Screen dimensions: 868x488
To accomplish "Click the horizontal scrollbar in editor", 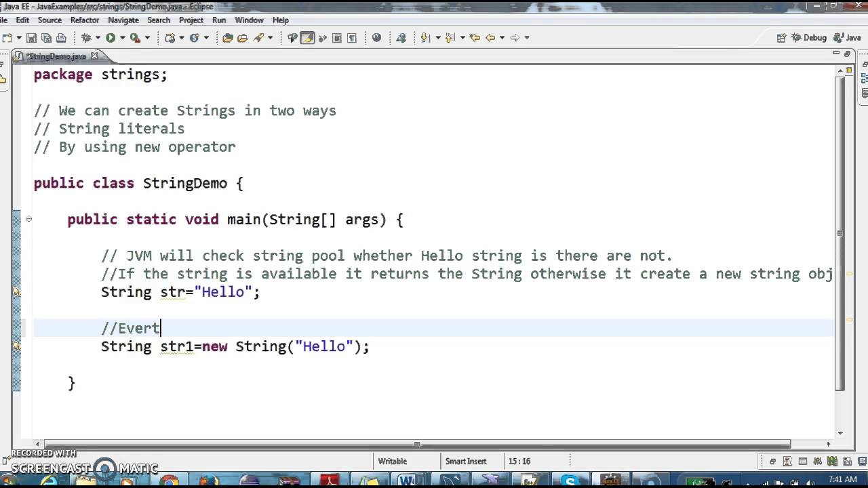I will click(x=418, y=444).
